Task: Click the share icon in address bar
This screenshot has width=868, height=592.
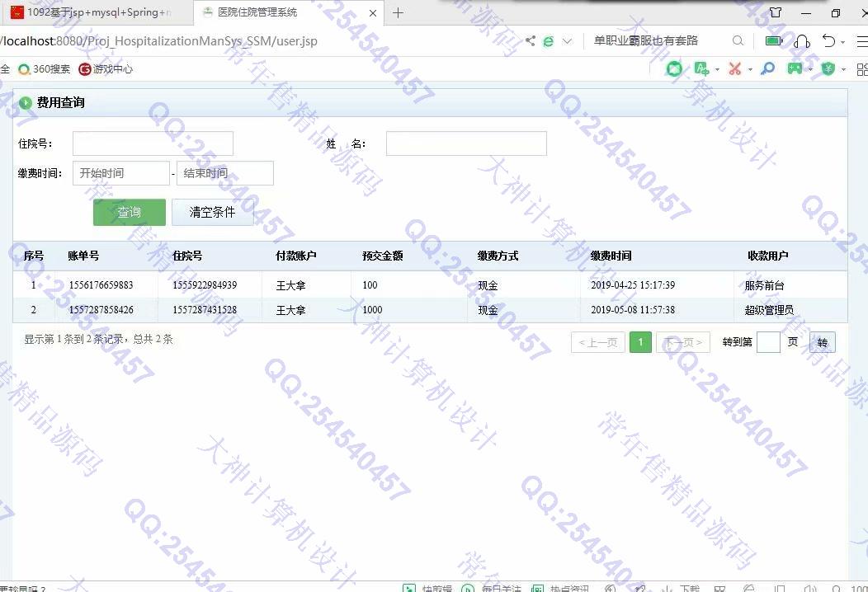Action: click(531, 40)
